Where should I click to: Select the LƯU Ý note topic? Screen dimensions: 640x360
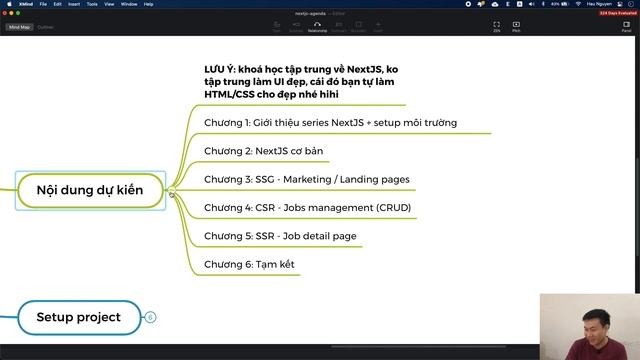click(301, 82)
